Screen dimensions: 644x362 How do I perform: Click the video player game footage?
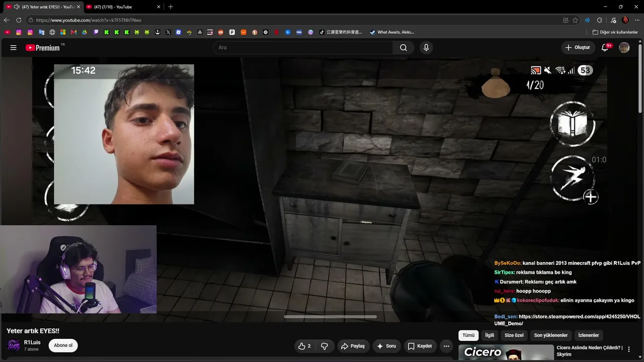coord(319,189)
